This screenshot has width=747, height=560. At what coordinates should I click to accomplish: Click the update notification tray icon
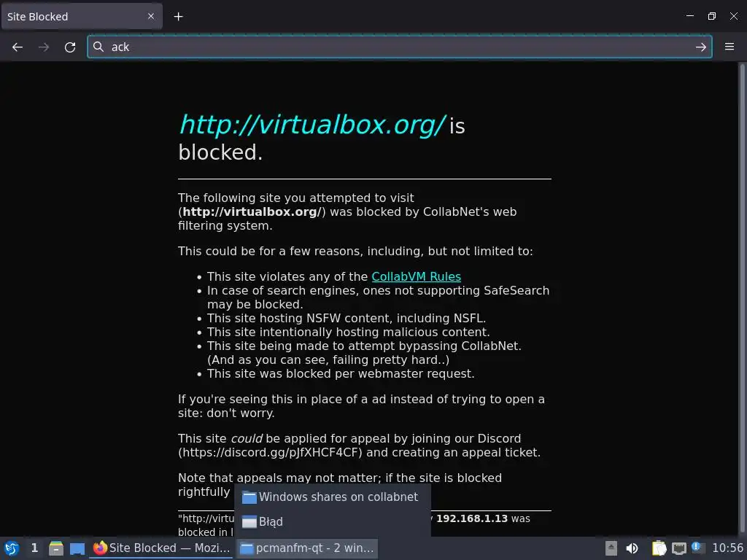pyautogui.click(x=697, y=548)
